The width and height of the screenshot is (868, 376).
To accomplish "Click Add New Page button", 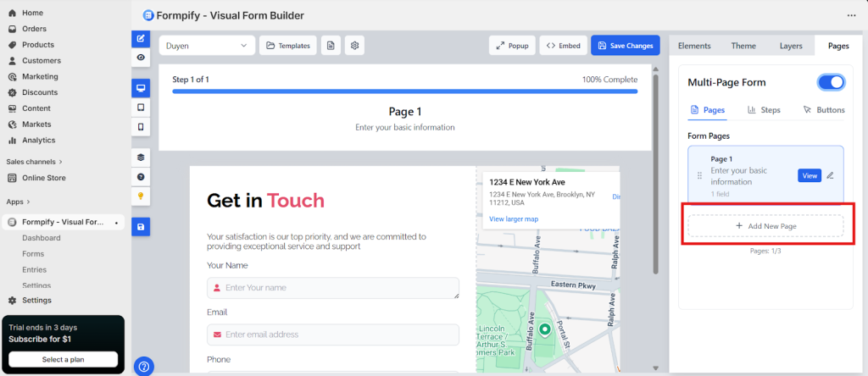I will [x=765, y=226].
